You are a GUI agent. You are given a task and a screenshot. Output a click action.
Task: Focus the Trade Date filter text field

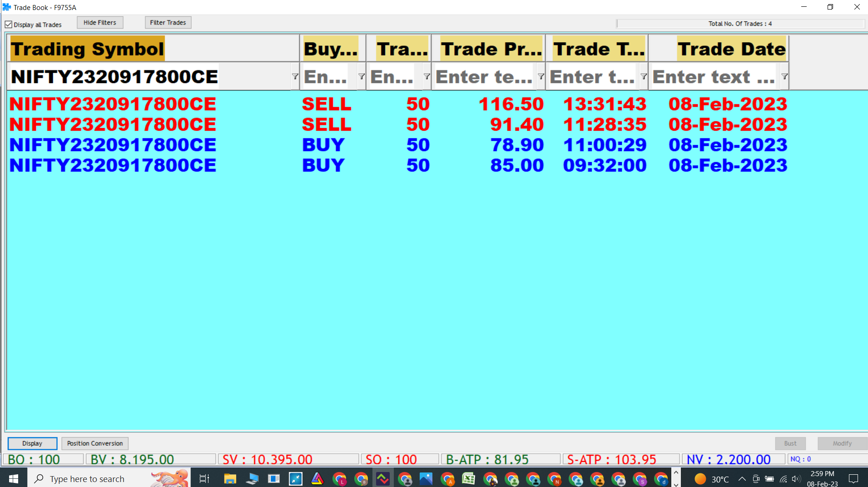tap(715, 77)
